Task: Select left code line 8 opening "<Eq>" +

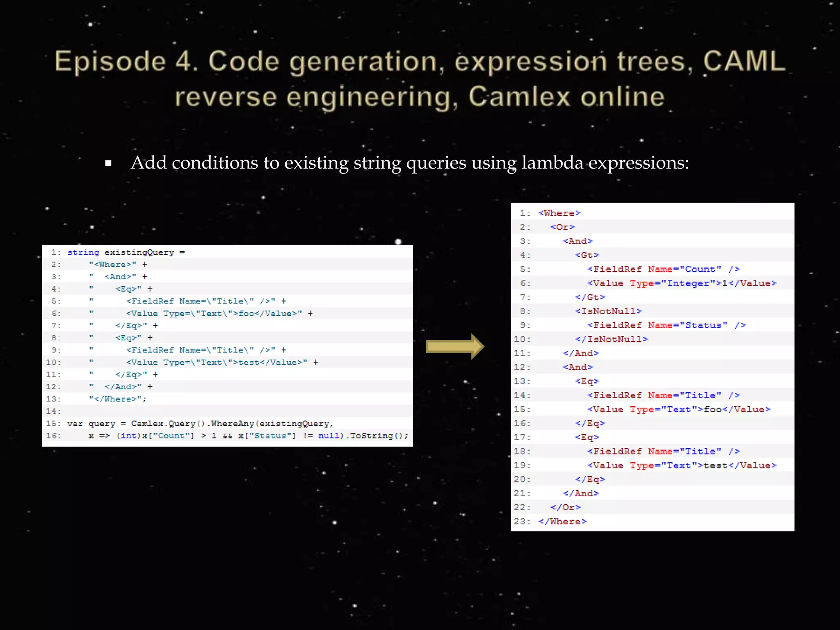Action: (x=121, y=338)
